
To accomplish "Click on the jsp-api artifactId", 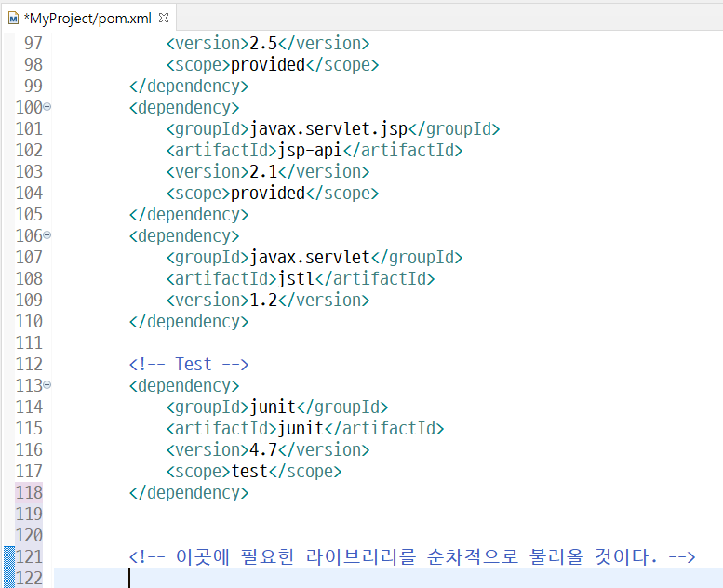I will point(310,151).
